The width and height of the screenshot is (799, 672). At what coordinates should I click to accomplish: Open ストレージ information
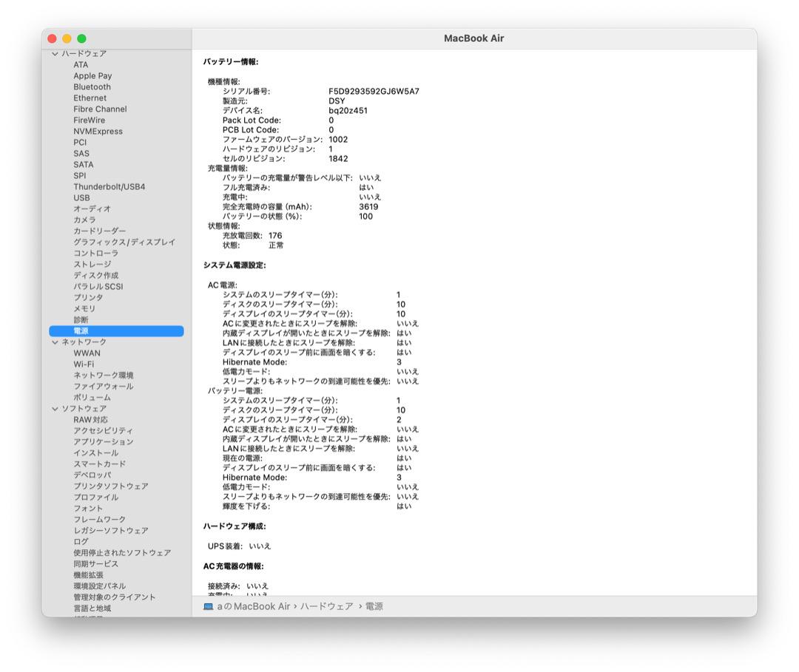92,264
